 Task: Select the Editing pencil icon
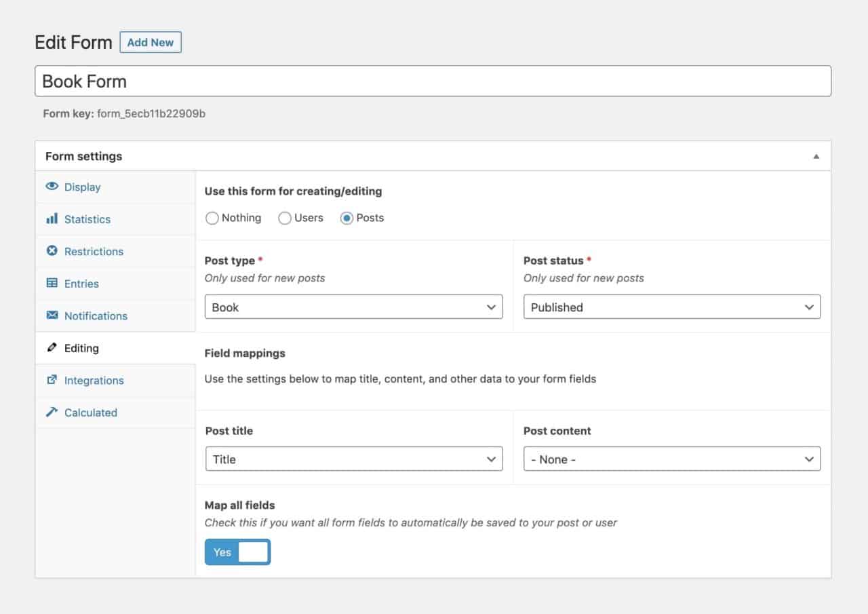tap(52, 347)
